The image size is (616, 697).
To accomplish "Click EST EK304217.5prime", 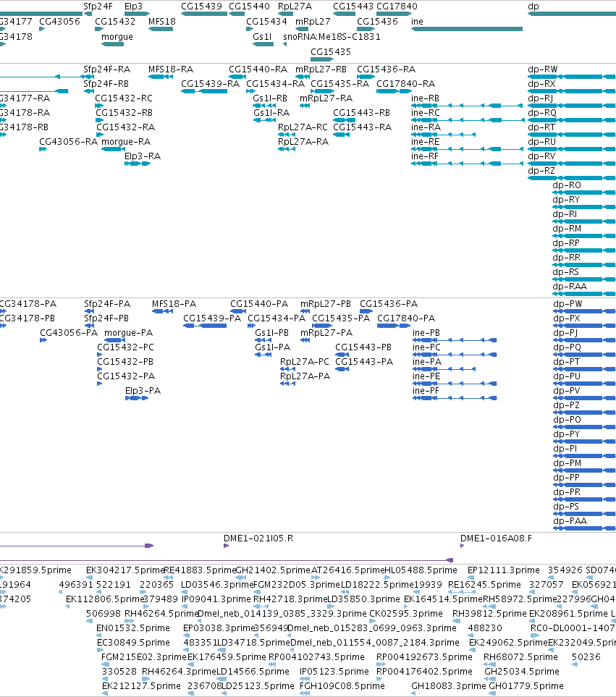I will [126, 570].
